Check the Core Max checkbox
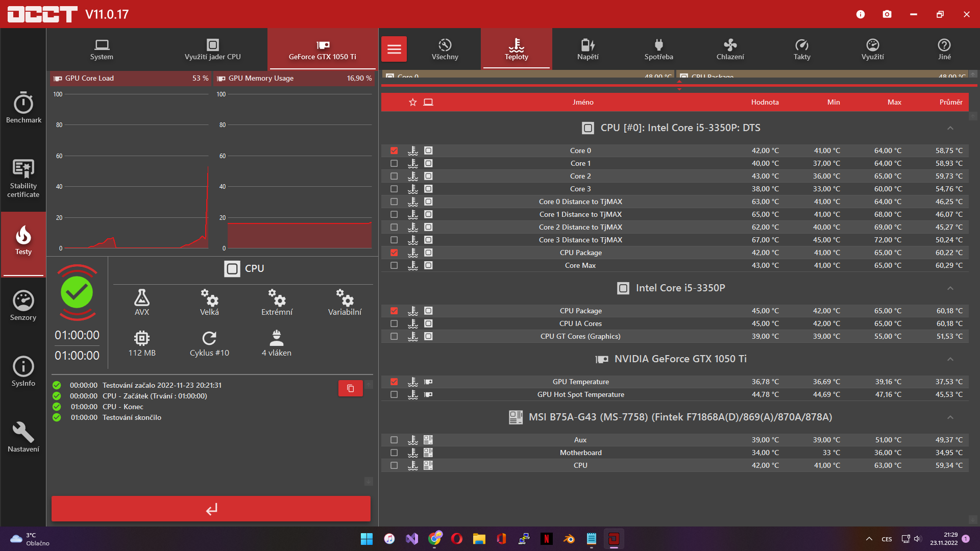Viewport: 980px width, 551px height. [394, 265]
